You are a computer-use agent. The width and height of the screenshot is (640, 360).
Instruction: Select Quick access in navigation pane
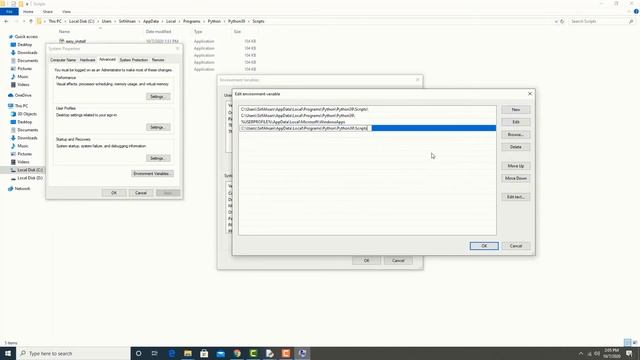[26, 37]
